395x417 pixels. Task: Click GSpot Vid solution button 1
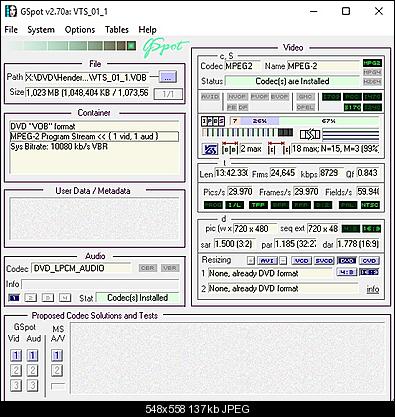point(16,355)
